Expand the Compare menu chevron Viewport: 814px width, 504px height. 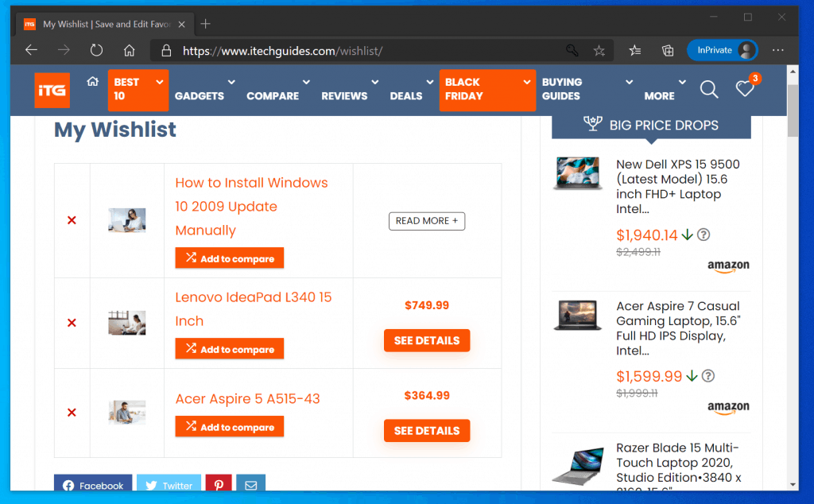point(306,82)
